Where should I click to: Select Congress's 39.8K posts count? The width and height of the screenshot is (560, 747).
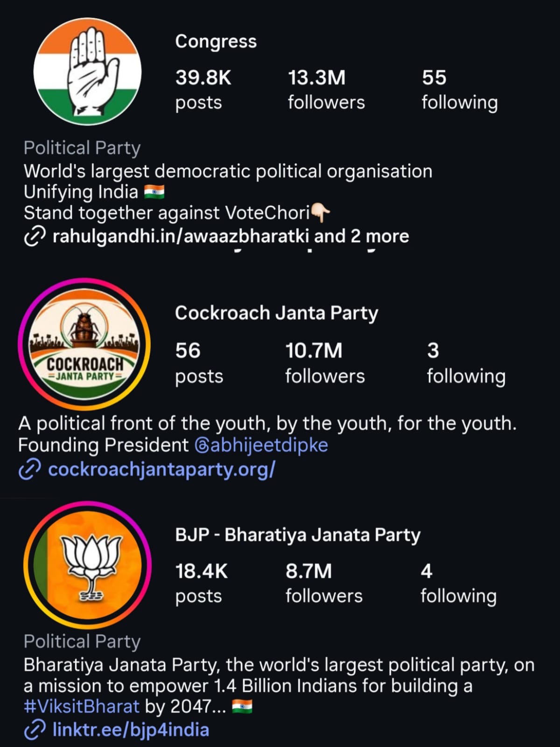pyautogui.click(x=203, y=89)
